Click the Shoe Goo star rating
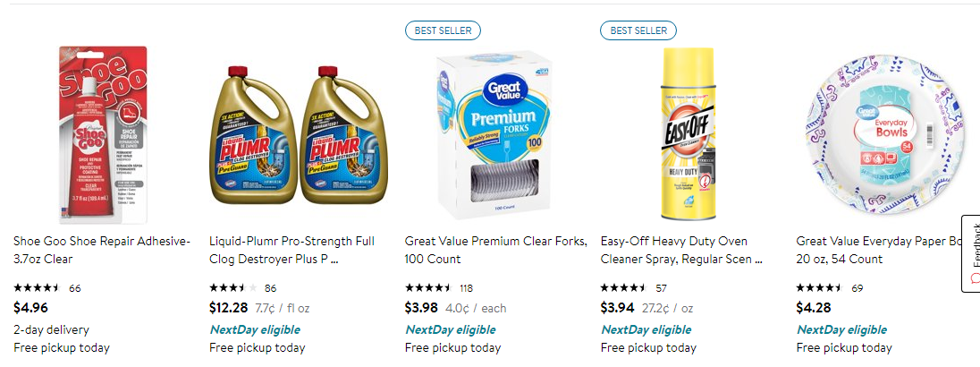The height and width of the screenshot is (367, 980). pos(37,288)
